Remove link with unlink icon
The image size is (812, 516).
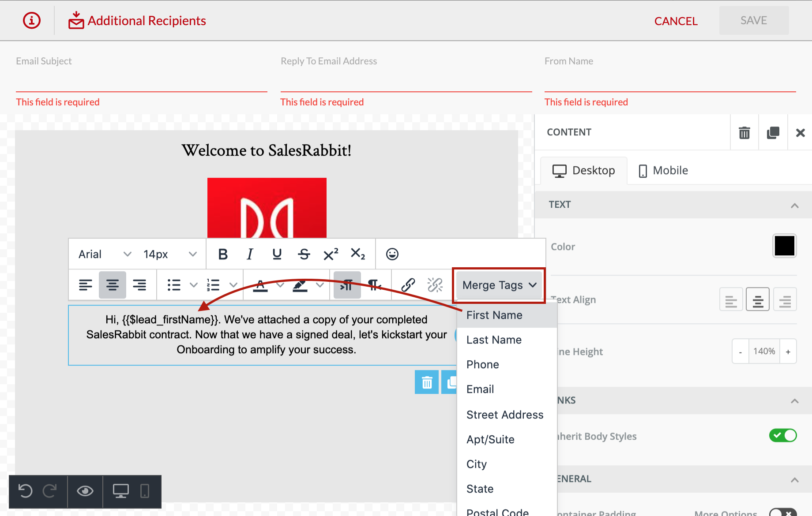coord(435,285)
